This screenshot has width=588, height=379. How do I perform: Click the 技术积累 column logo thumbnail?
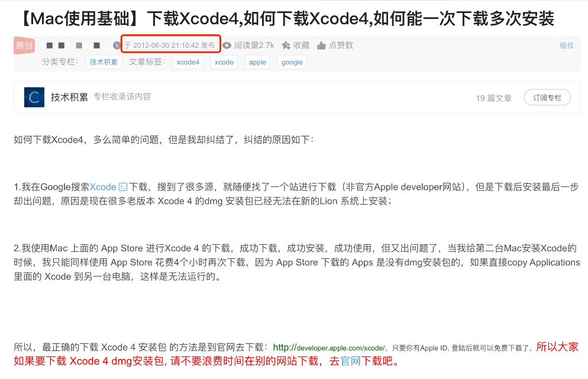pyautogui.click(x=34, y=98)
